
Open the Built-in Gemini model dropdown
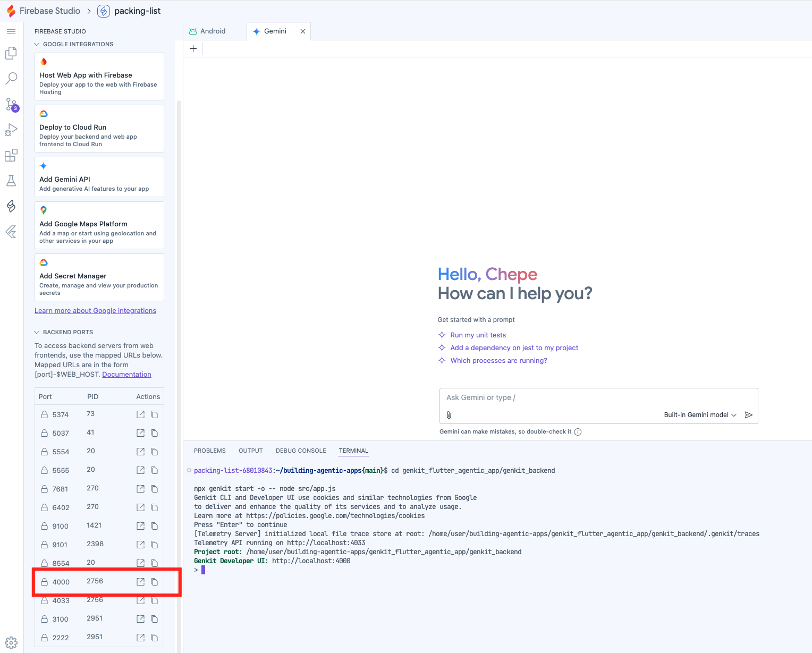(x=700, y=415)
